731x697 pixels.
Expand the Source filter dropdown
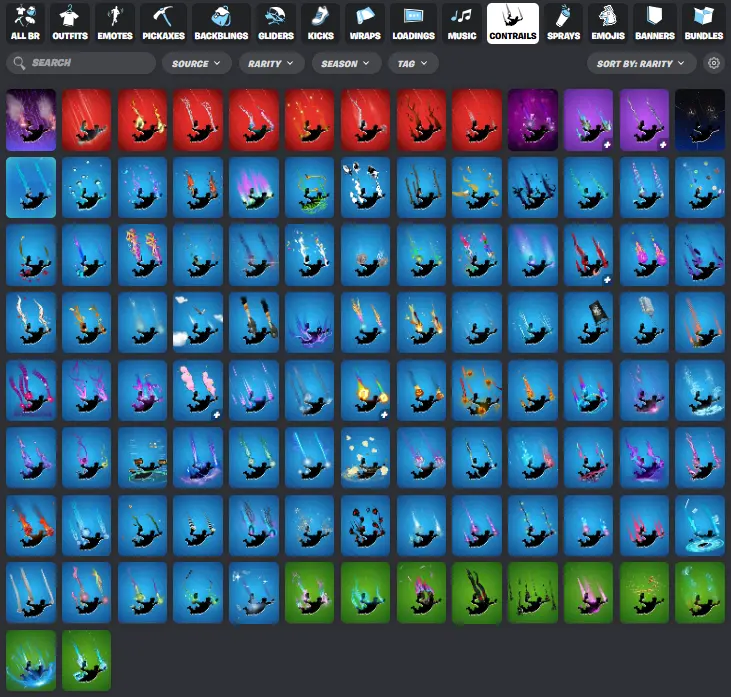click(x=195, y=63)
